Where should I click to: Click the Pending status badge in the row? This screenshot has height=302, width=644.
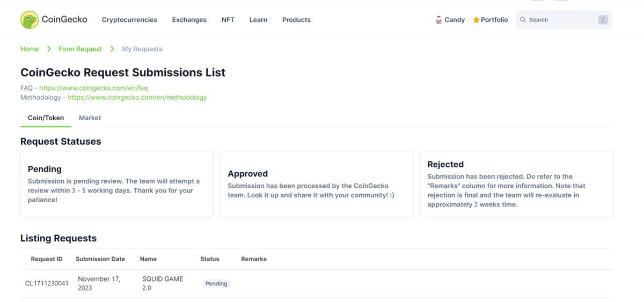[x=216, y=284]
